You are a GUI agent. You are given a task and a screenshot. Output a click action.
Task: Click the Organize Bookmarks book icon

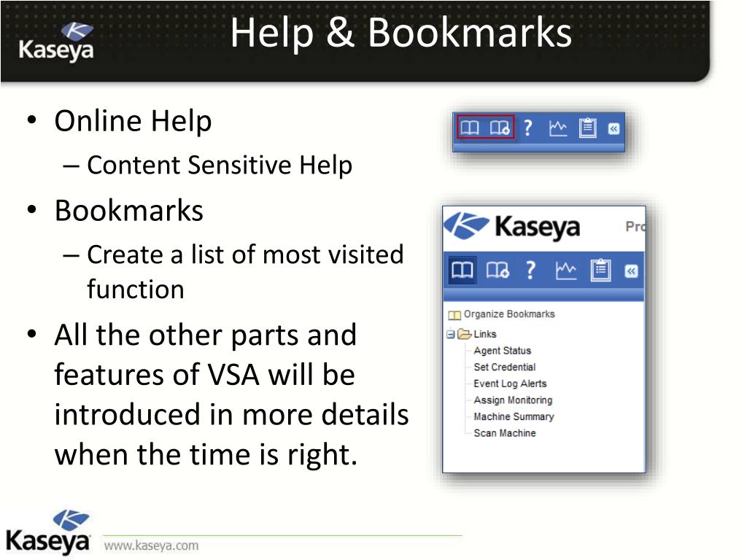pos(454,315)
